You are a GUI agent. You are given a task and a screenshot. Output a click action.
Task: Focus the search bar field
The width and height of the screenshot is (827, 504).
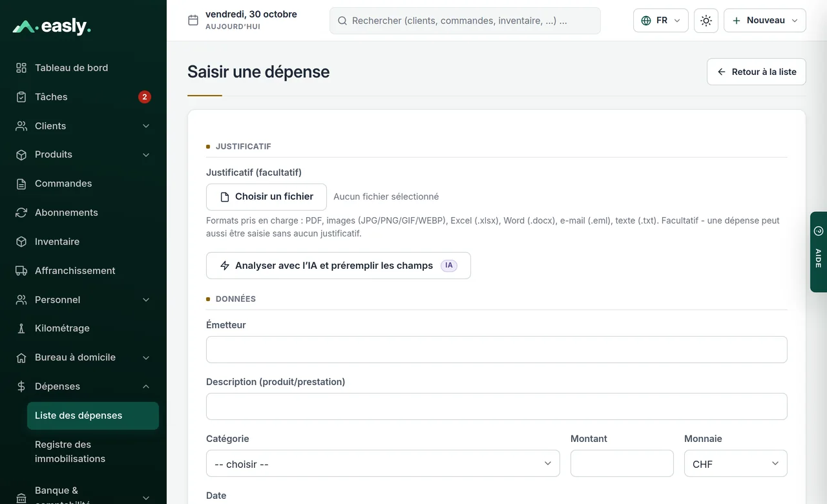pos(465,21)
